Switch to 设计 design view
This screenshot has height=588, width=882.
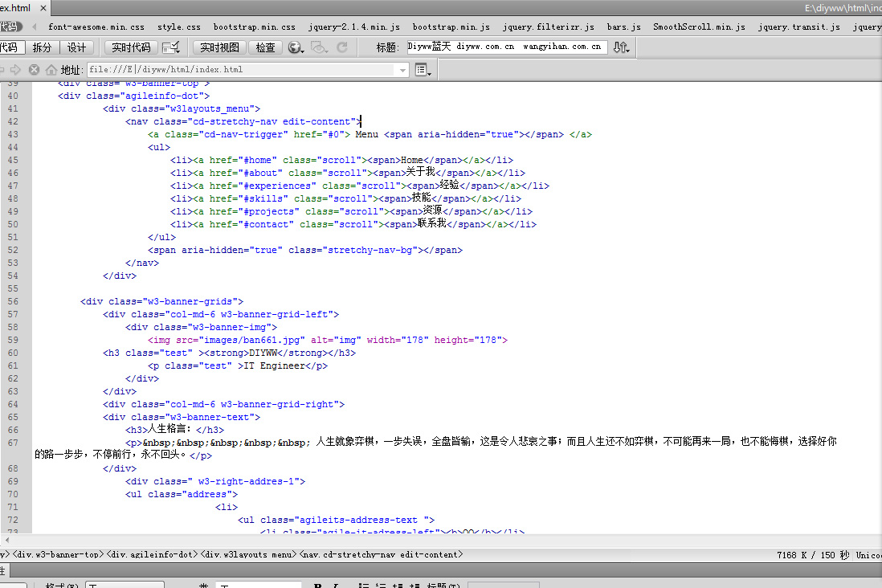coord(76,48)
